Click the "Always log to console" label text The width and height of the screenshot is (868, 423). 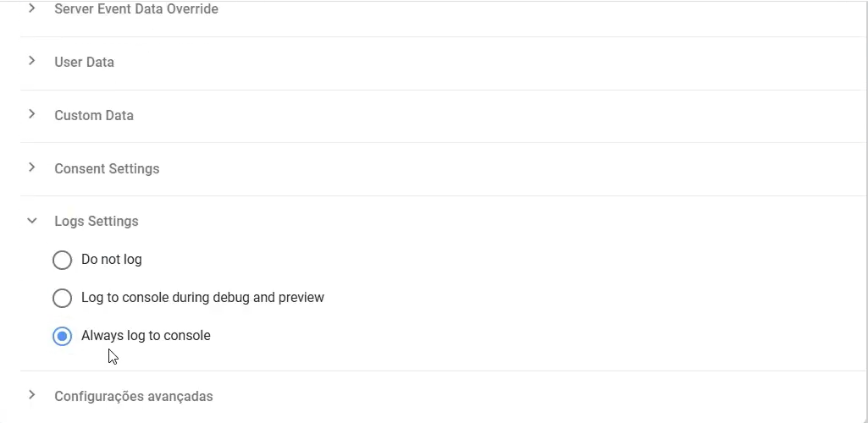point(146,336)
